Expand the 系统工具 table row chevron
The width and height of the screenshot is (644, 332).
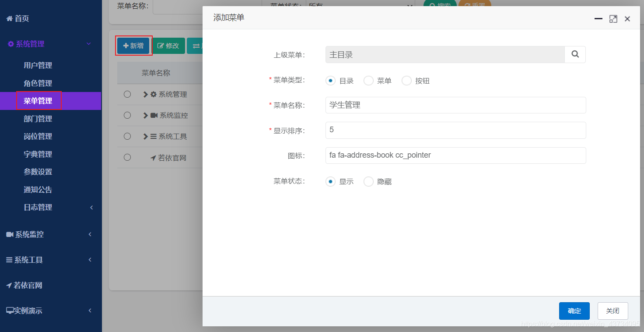tap(146, 136)
